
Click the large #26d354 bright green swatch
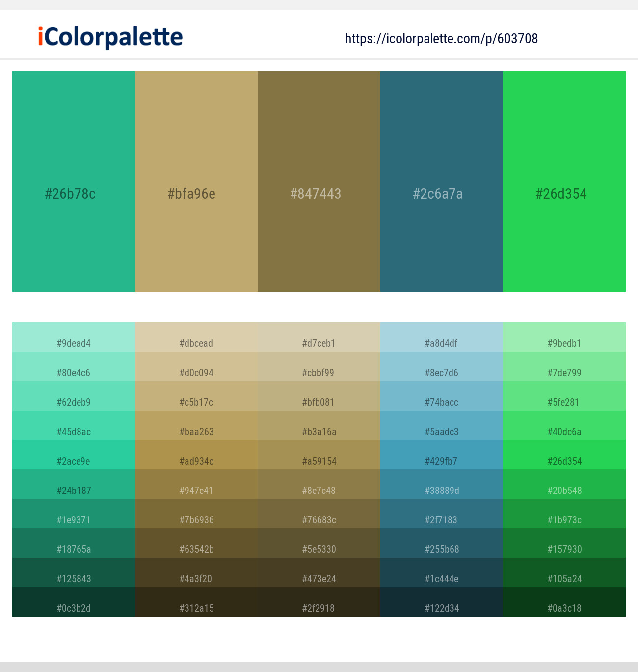tap(564, 181)
